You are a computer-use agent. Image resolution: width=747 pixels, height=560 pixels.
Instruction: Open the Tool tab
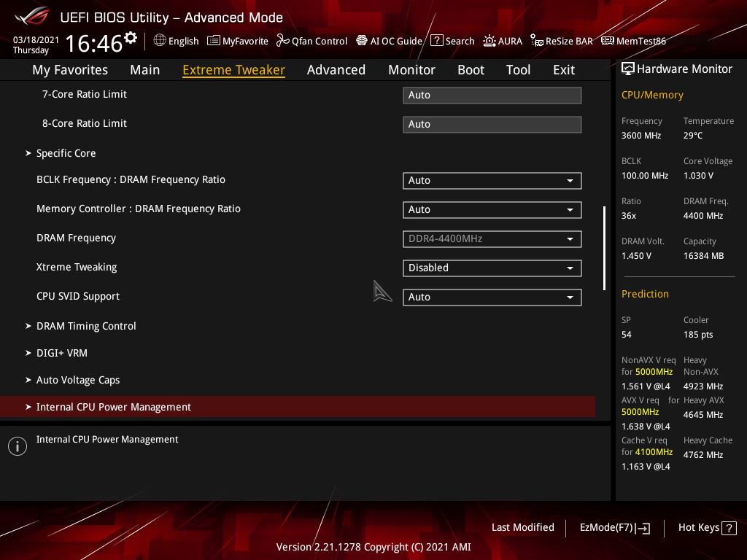click(x=519, y=69)
